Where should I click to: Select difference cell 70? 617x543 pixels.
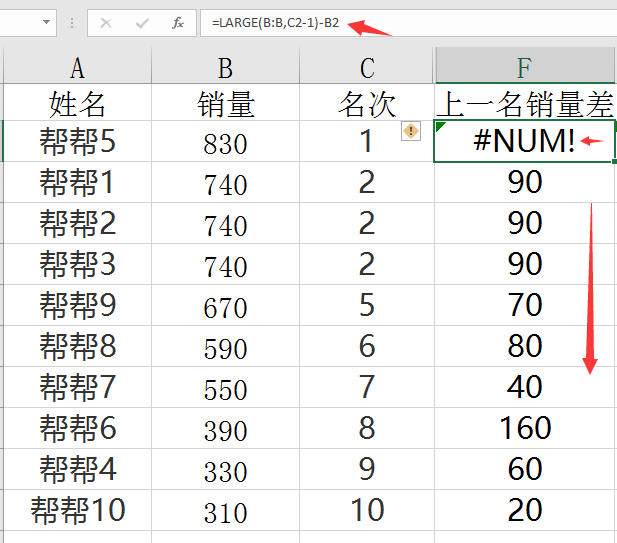(525, 305)
